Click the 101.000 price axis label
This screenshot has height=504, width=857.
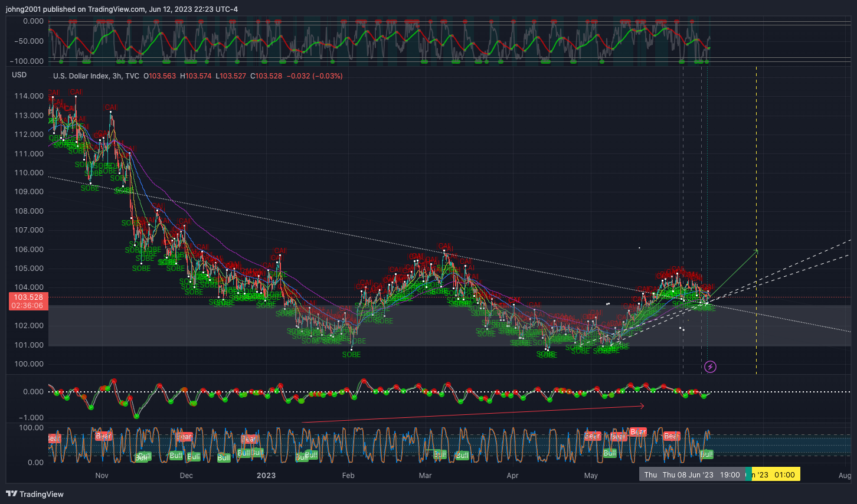(x=29, y=345)
